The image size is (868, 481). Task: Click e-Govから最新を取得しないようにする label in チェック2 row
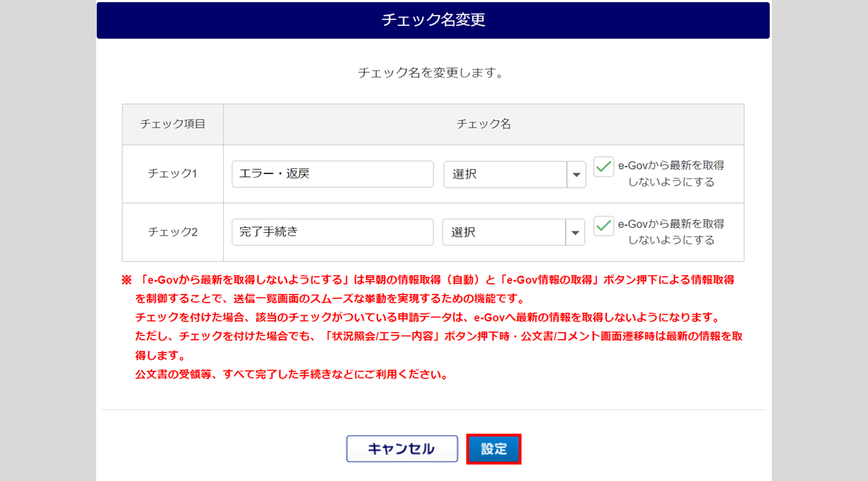(671, 232)
